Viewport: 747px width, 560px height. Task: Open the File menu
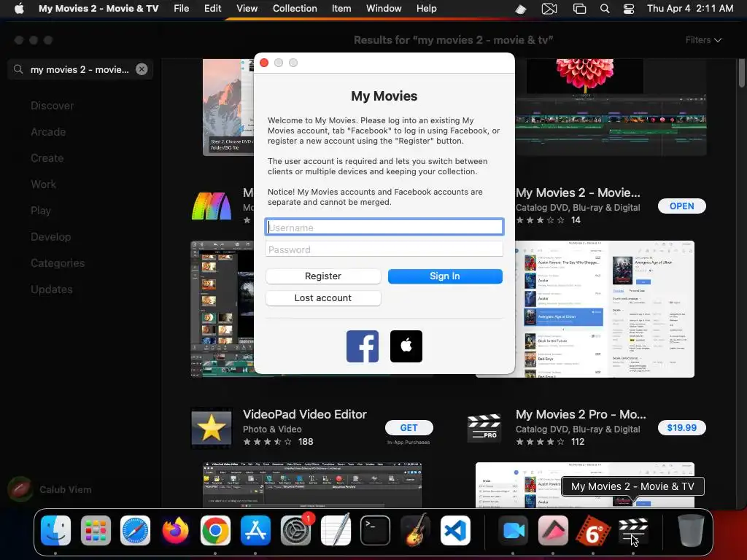(x=181, y=9)
